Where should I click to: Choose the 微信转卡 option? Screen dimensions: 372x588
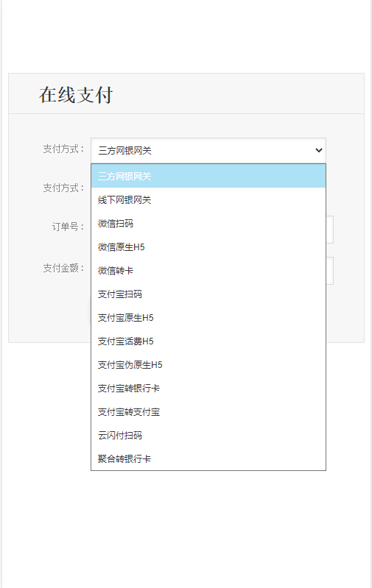tap(208, 270)
